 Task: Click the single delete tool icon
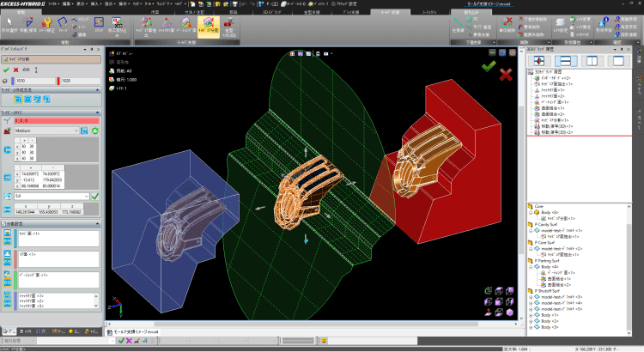click(x=507, y=25)
